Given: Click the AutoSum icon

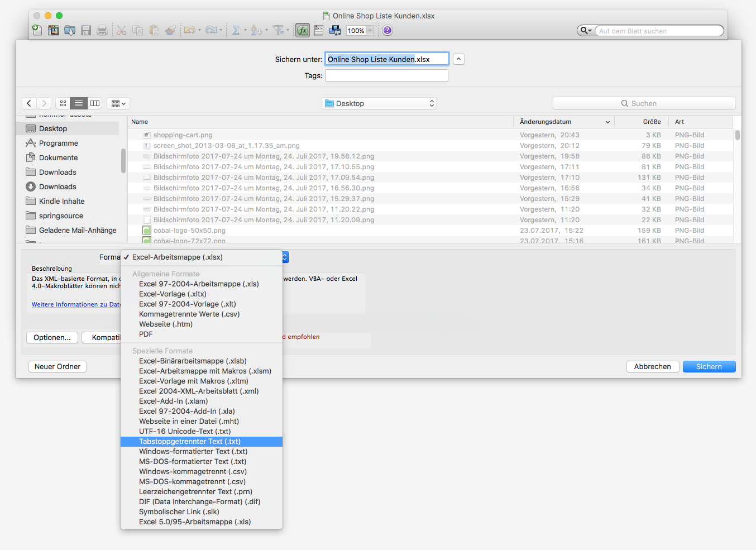Looking at the screenshot, I should [236, 30].
